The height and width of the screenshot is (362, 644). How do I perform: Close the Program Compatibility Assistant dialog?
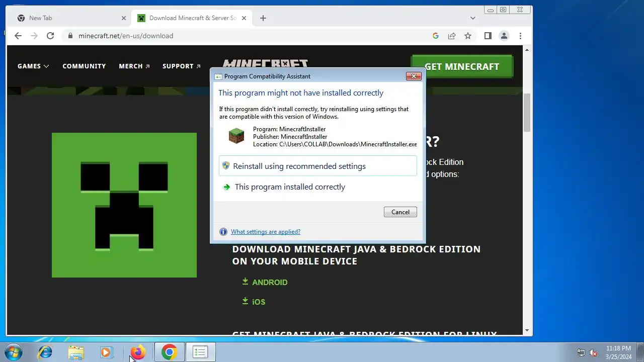click(414, 76)
